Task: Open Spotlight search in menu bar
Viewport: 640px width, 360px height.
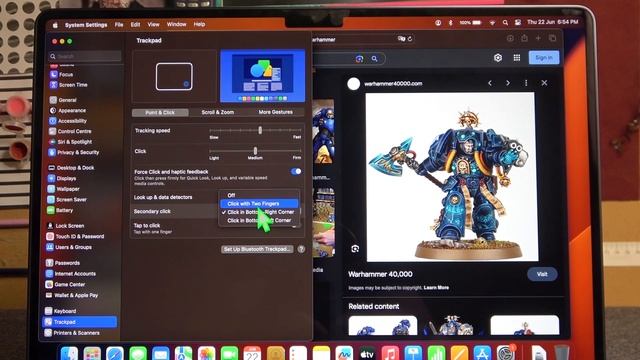Action: [x=505, y=23]
